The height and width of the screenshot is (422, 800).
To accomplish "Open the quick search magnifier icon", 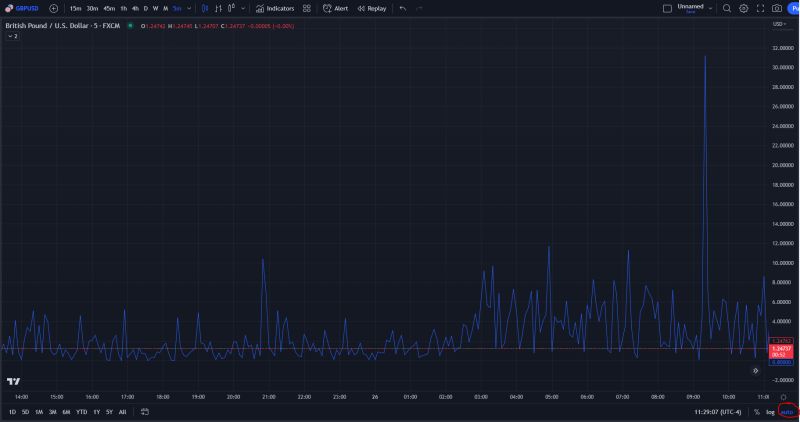I will (x=727, y=9).
